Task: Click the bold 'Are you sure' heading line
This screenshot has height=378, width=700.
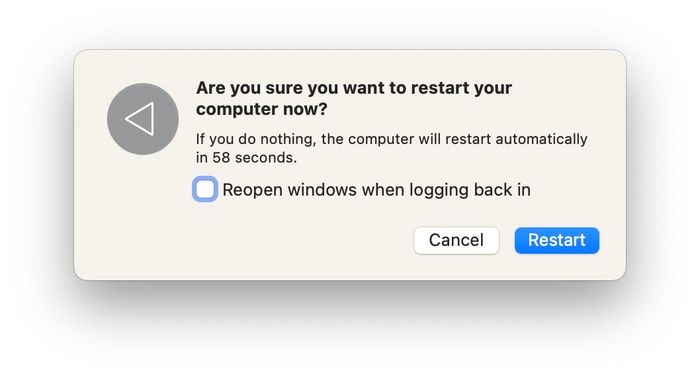Action: point(354,88)
